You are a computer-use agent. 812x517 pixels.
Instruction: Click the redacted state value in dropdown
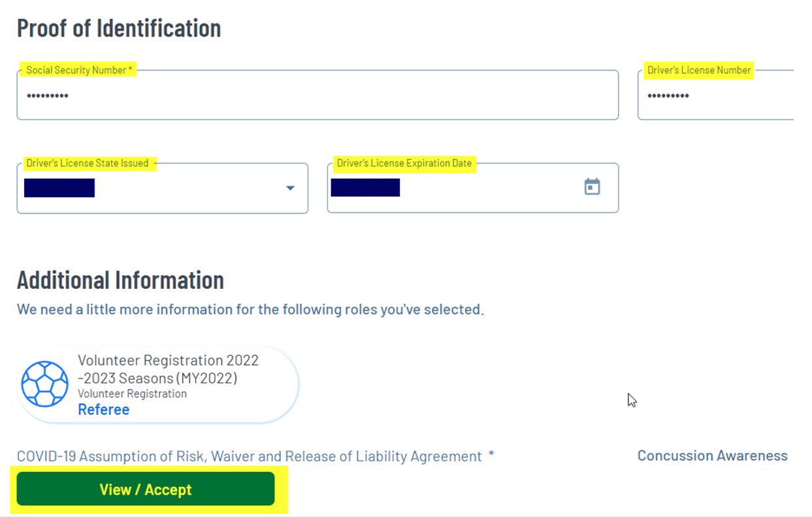click(x=59, y=188)
